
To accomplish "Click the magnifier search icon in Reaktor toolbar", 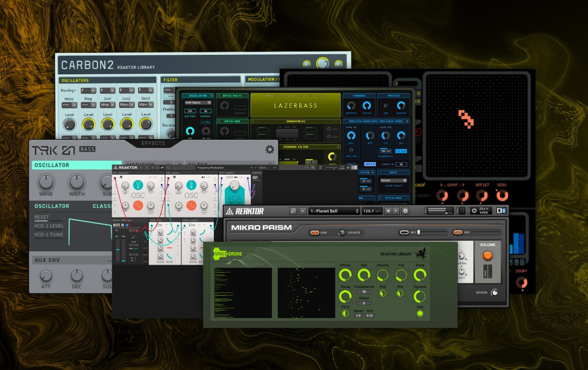I will (x=293, y=211).
